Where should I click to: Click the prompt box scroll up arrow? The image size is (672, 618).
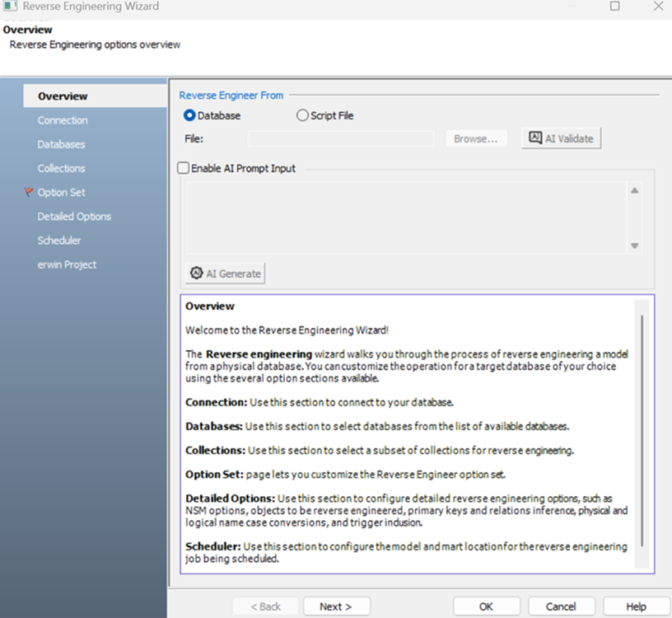tap(634, 191)
